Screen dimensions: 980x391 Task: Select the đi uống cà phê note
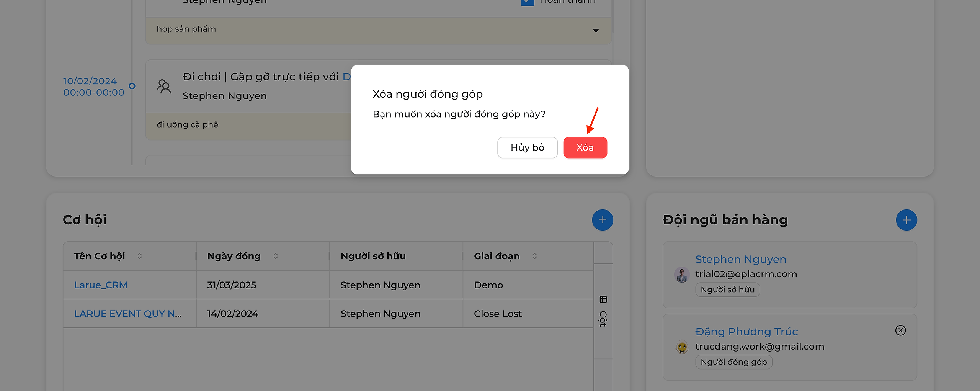pos(187,124)
